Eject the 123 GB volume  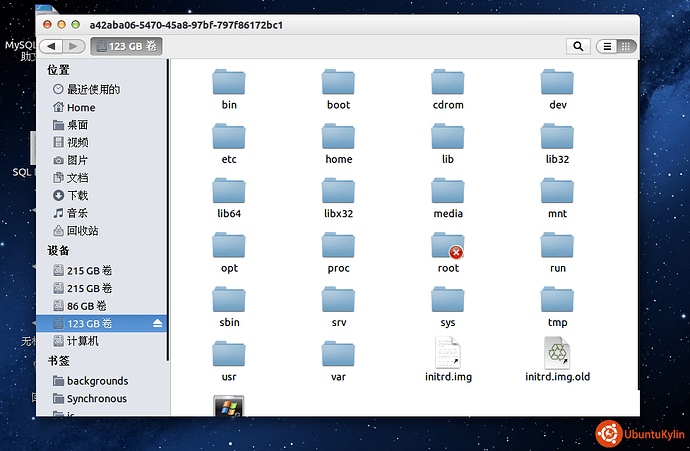[157, 323]
